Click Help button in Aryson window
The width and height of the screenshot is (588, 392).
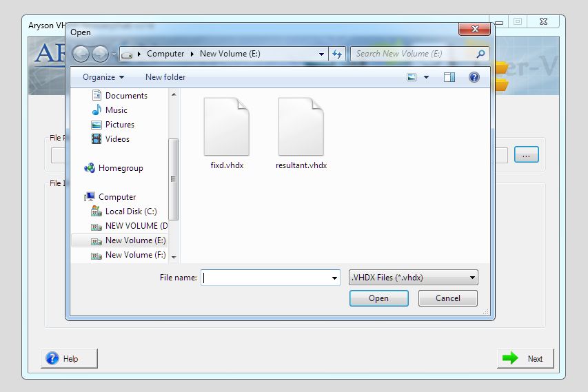[x=69, y=359]
